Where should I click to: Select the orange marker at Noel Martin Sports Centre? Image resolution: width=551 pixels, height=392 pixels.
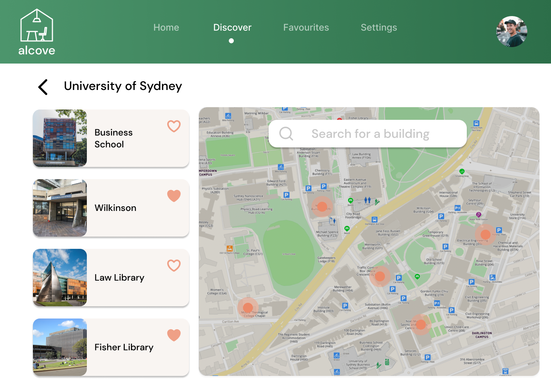point(421,325)
